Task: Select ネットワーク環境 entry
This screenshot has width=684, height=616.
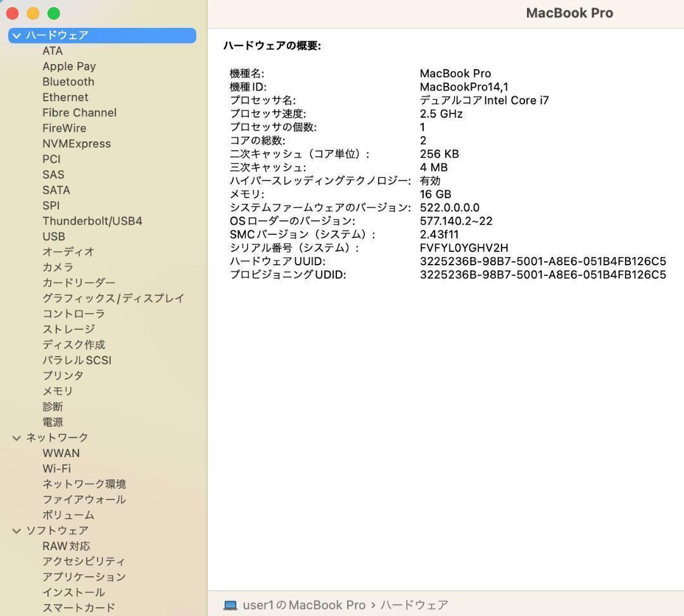Action: [84, 484]
